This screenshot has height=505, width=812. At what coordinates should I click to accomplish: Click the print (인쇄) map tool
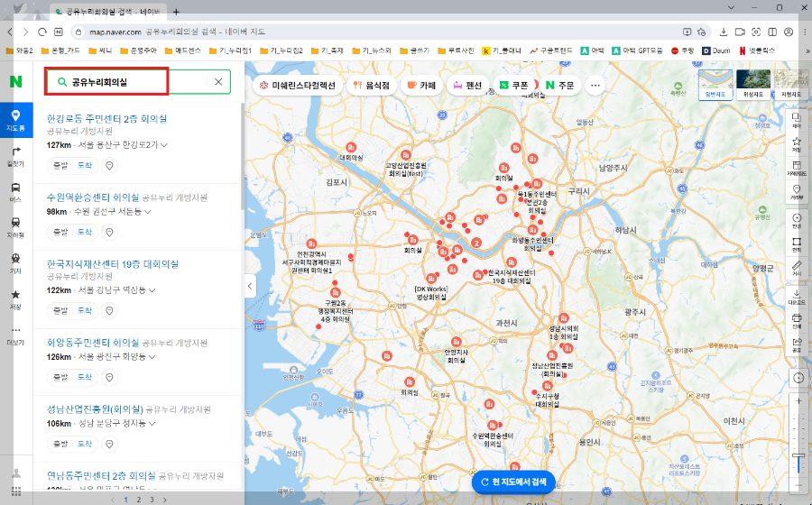coord(797,321)
